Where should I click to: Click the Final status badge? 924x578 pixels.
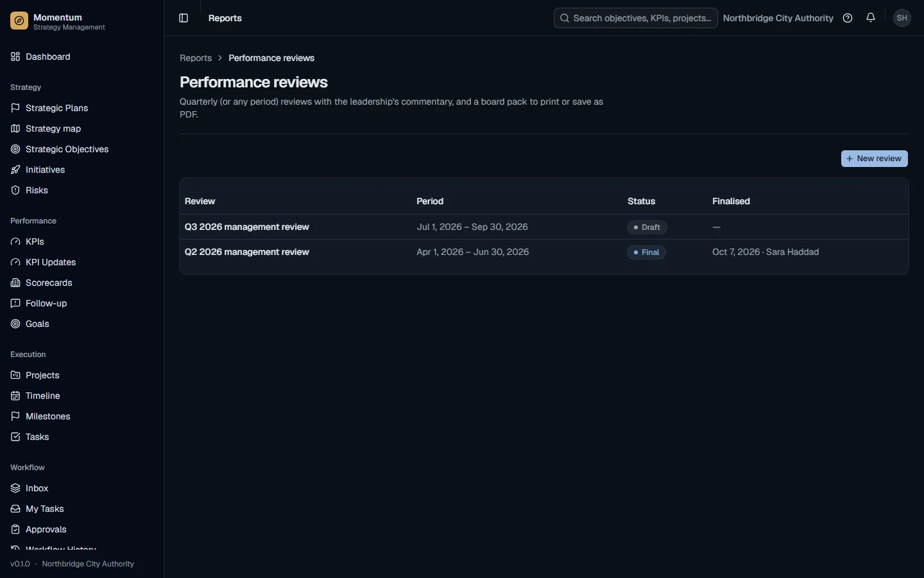pos(647,252)
